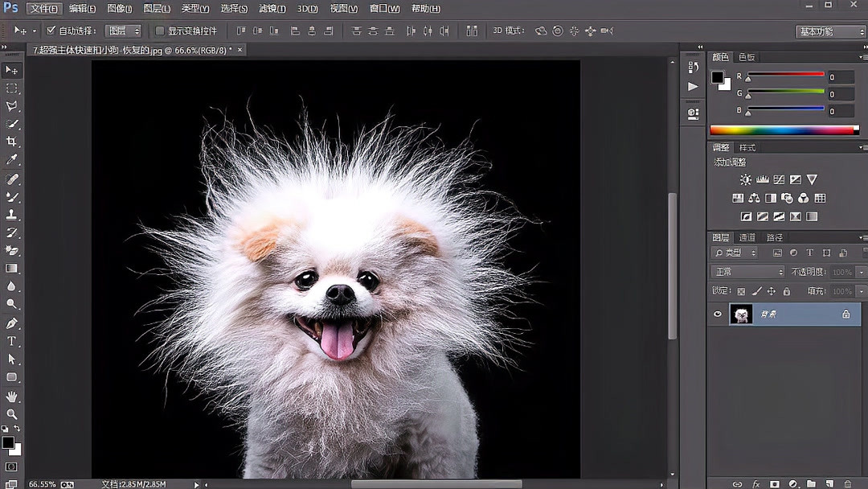Screen dimensions: 868x489
Task: Switch to the 色板 panel tab
Action: 747,57
